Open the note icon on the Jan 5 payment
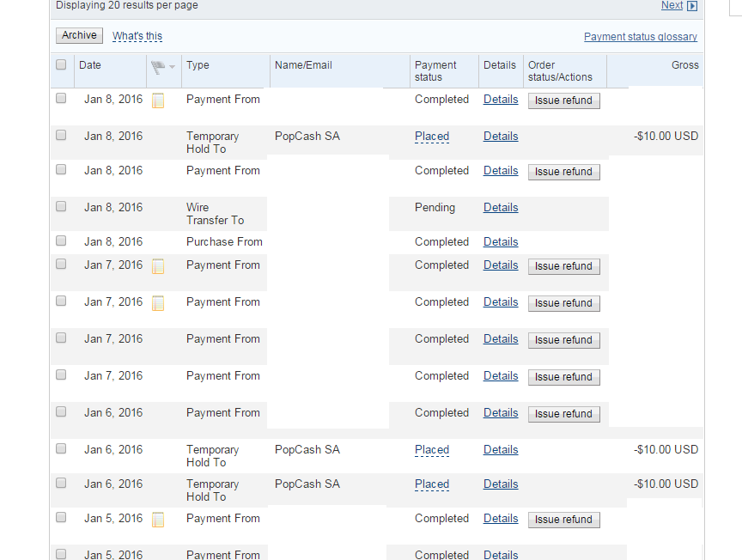Screen dimensions: 742x560 tap(158, 520)
